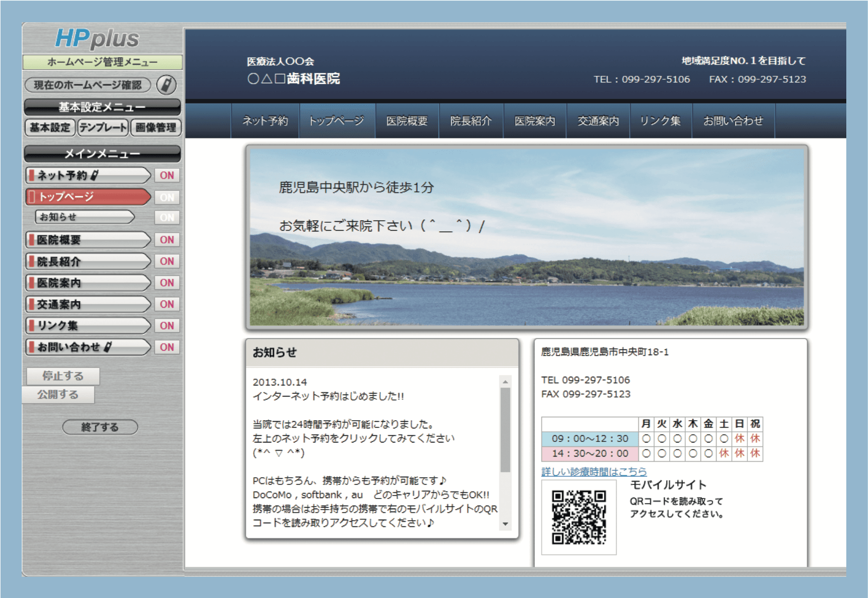Click the scroll-down arrow in the お知らせ box
The image size is (868, 598).
click(505, 524)
